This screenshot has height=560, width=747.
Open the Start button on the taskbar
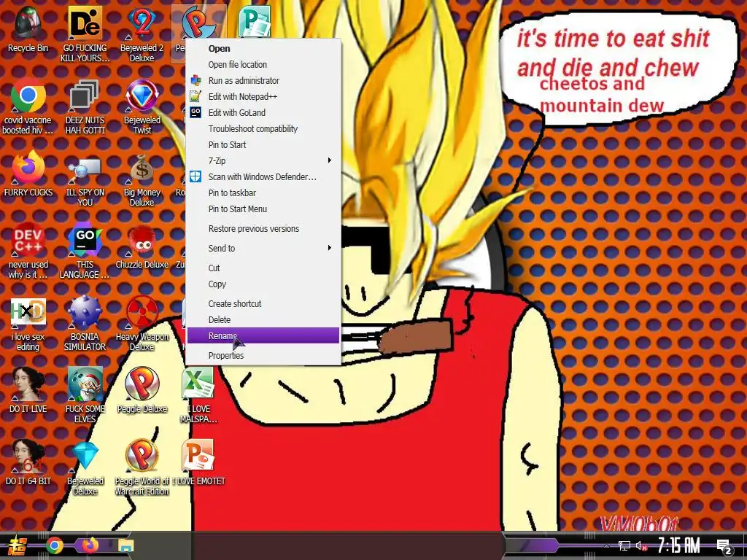pyautogui.click(x=18, y=545)
